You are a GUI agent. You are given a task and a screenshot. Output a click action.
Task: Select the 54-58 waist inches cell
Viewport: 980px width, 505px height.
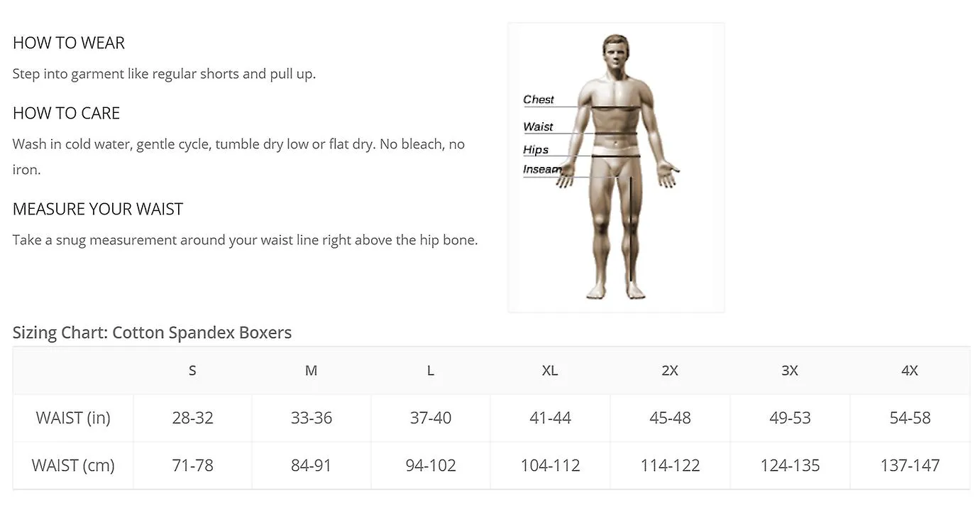[x=910, y=418]
